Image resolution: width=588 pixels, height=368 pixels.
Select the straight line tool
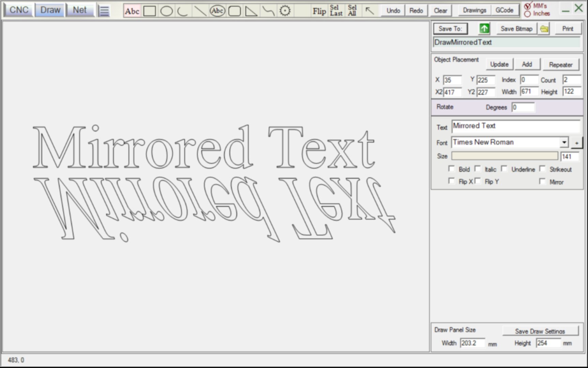[200, 11]
